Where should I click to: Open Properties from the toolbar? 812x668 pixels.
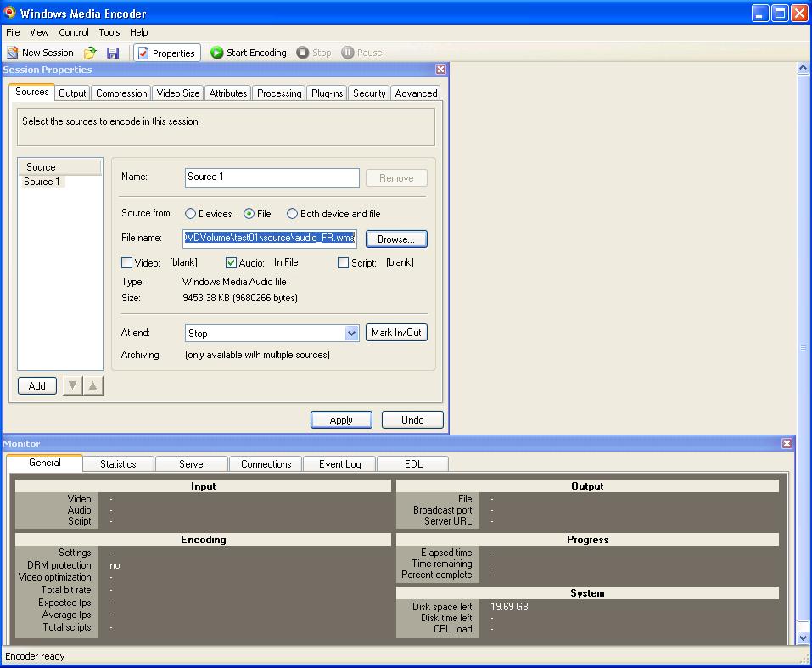[x=167, y=53]
